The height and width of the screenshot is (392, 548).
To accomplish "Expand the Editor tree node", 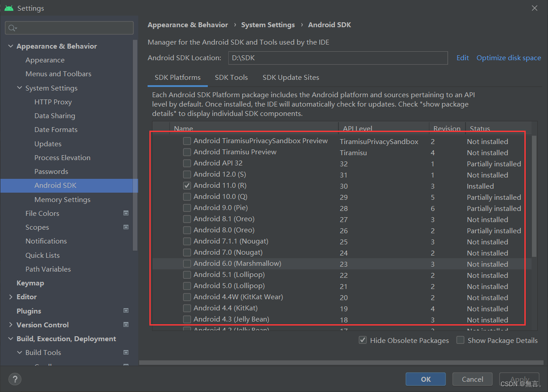I will [x=11, y=297].
